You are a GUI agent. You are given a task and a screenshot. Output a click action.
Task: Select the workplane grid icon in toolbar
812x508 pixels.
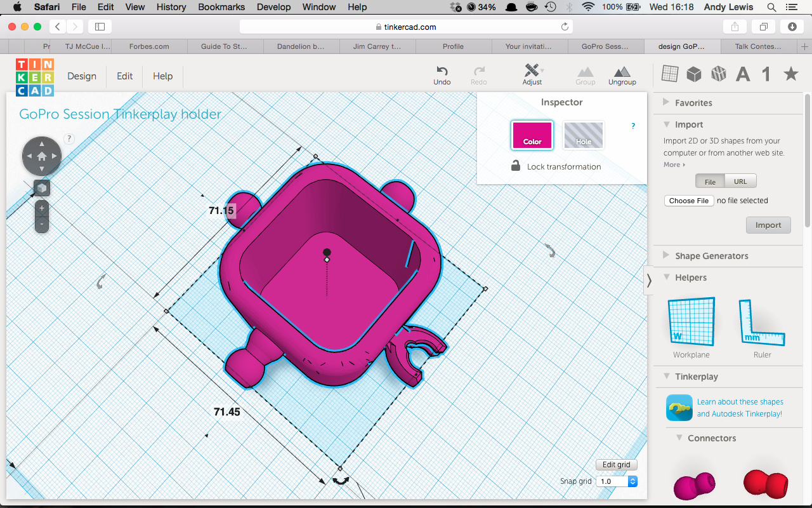pyautogui.click(x=670, y=74)
